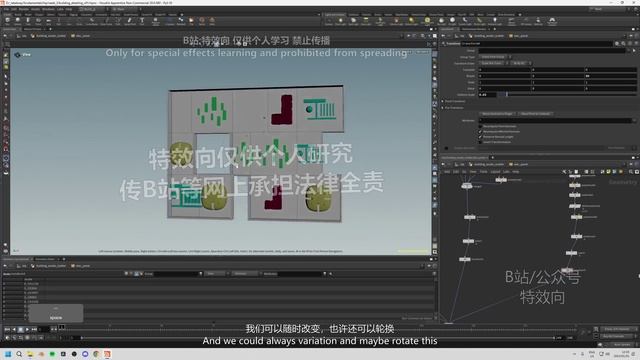Select the Tube shelf tool

click(x=28, y=20)
